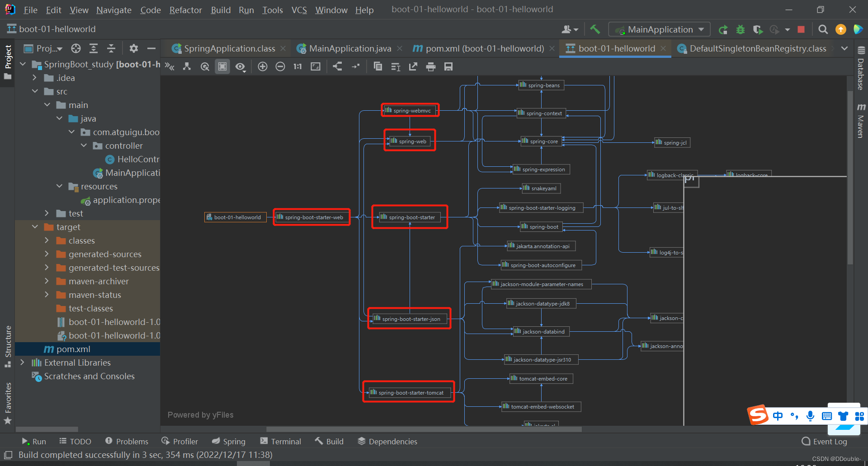
Task: Click the Debug bug icon
Action: coord(741,29)
